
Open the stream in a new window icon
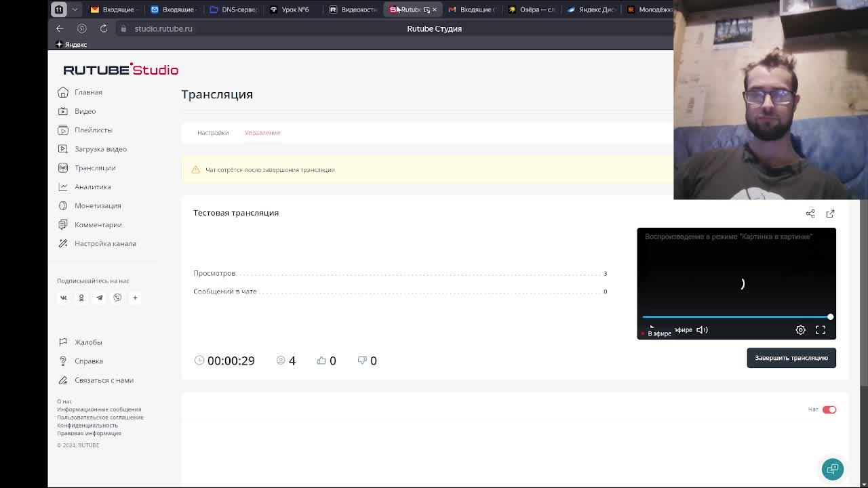(830, 213)
